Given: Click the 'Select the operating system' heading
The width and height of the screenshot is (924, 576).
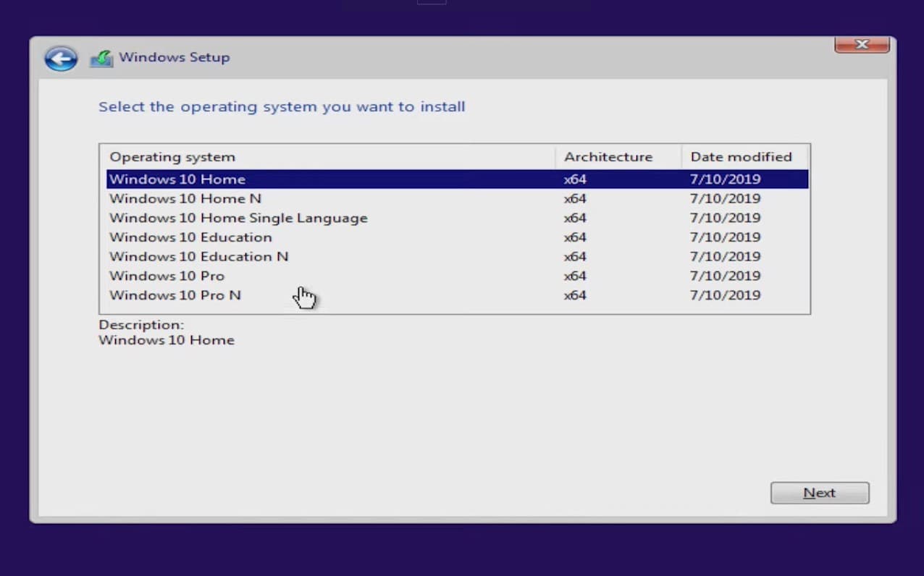Looking at the screenshot, I should [282, 107].
